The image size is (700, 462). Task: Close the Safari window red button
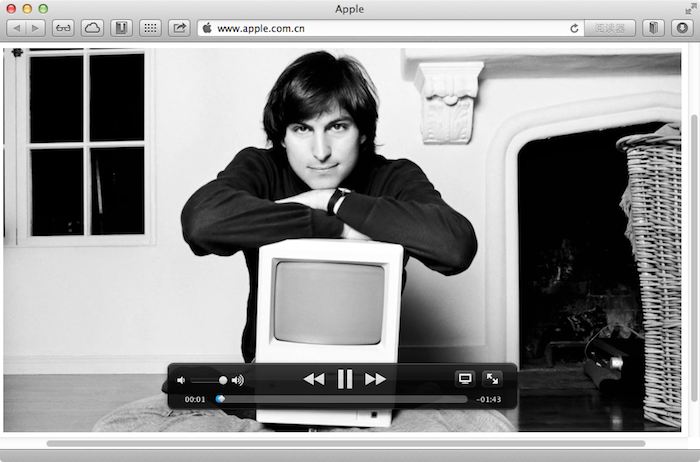11,8
